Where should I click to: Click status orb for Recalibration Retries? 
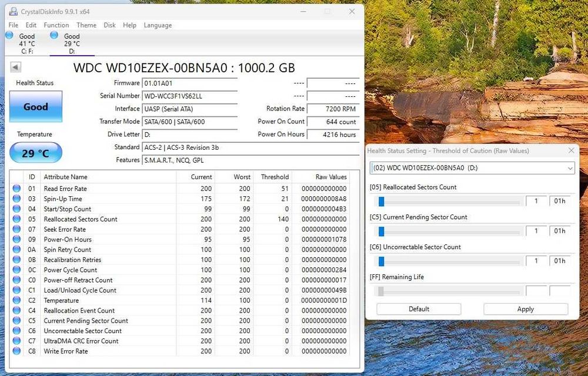pyautogui.click(x=16, y=259)
